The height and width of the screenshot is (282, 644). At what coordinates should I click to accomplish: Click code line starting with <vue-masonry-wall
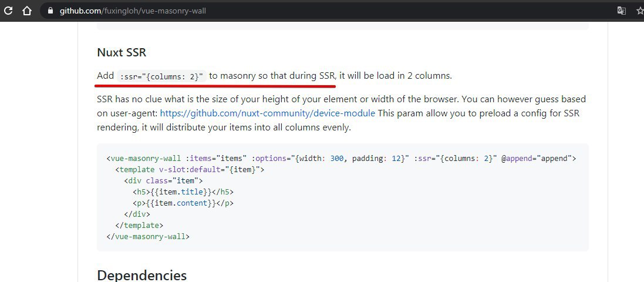point(341,158)
